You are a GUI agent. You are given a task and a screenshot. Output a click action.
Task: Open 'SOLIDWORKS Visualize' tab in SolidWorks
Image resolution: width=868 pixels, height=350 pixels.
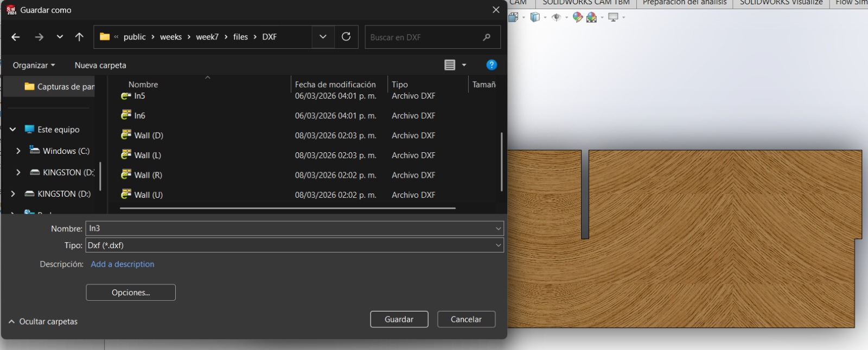(781, 3)
